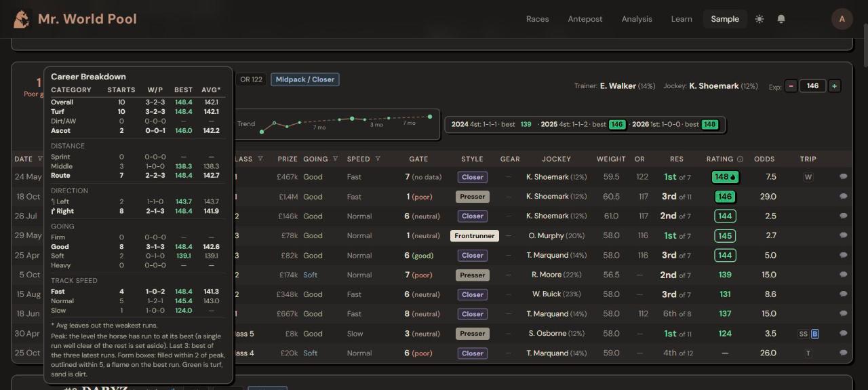Click the outlined 145 rating badge
The width and height of the screenshot is (868, 390).
[x=725, y=235]
